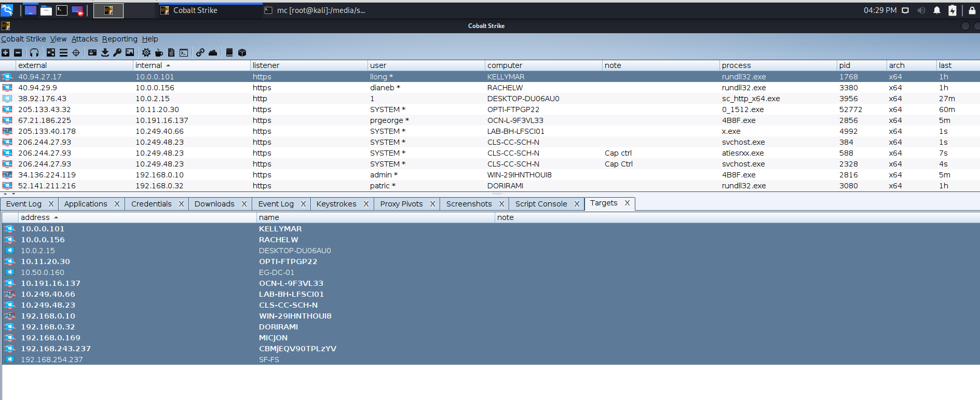This screenshot has width=980, height=400.
Task: Click the ID card credentials icon
Action: pos(92,52)
